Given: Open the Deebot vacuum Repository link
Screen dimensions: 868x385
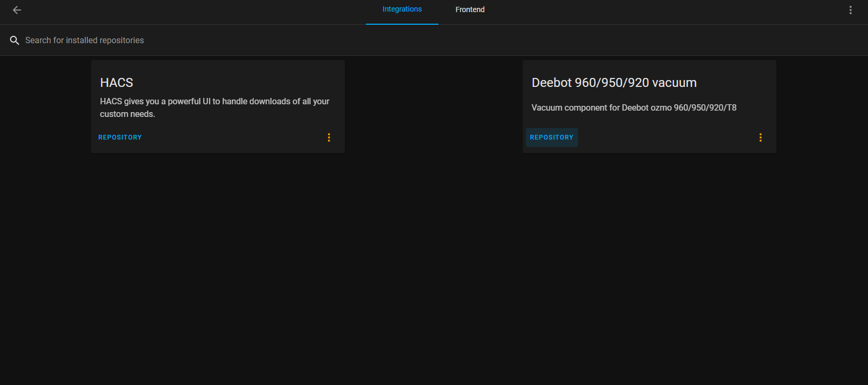Looking at the screenshot, I should (552, 137).
